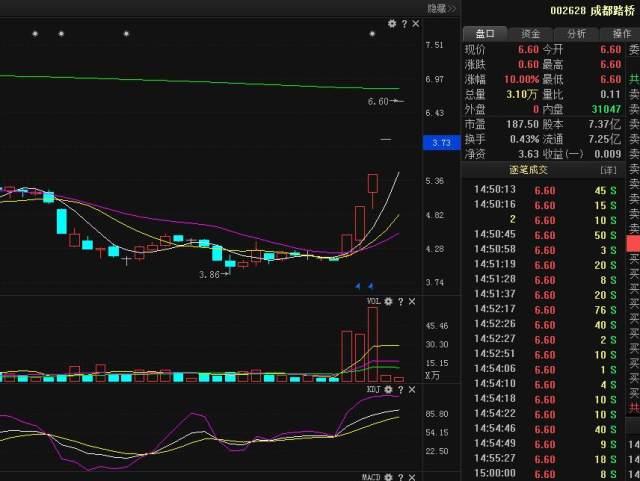Screen dimensions: 640x481
Task: Switch to 资金 tab
Action: point(530,33)
